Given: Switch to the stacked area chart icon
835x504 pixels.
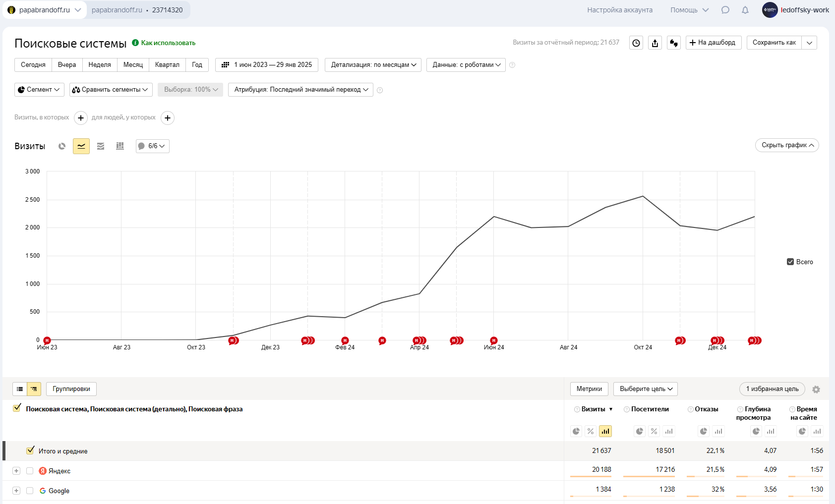Looking at the screenshot, I should point(101,146).
